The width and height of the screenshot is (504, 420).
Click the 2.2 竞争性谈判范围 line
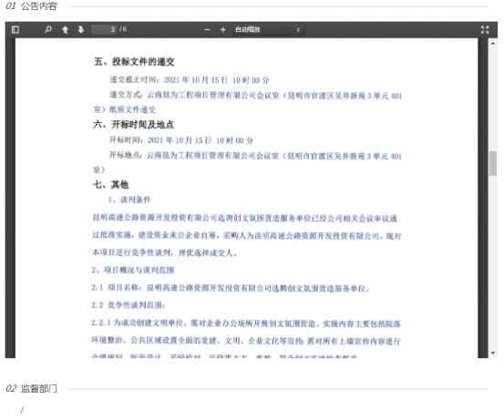click(x=128, y=305)
